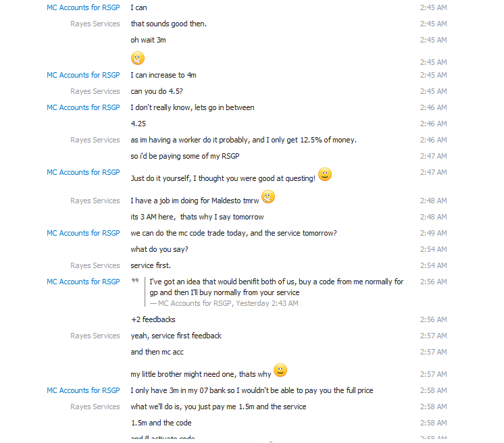Click the quoted "I've got an idea" text block

[x=276, y=287]
